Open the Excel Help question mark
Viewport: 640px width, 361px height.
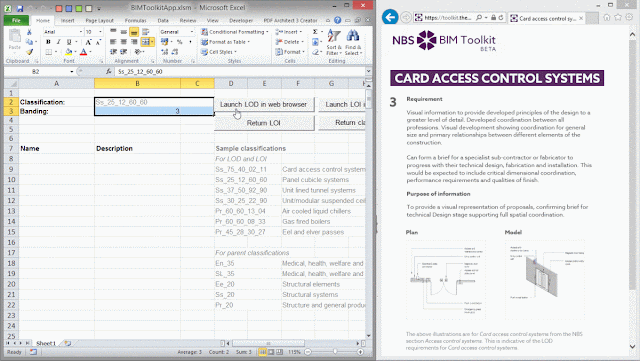point(338,20)
